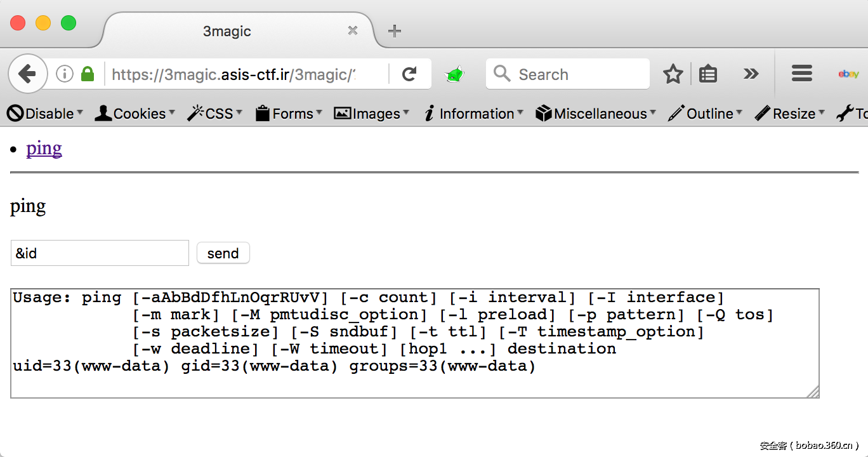This screenshot has width=868, height=457.
Task: Focus the ping input field containing &id
Action: pos(100,253)
